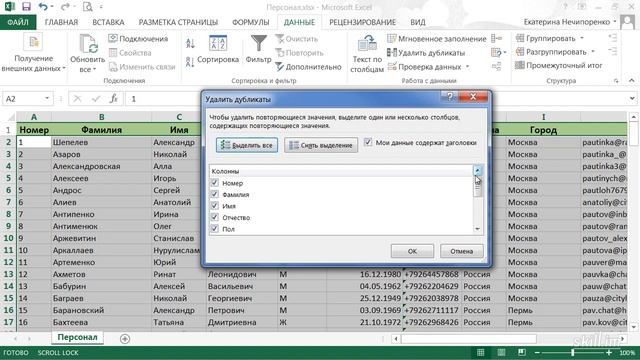
Task: Switch to Normal view in status bar
Action: pos(481,352)
